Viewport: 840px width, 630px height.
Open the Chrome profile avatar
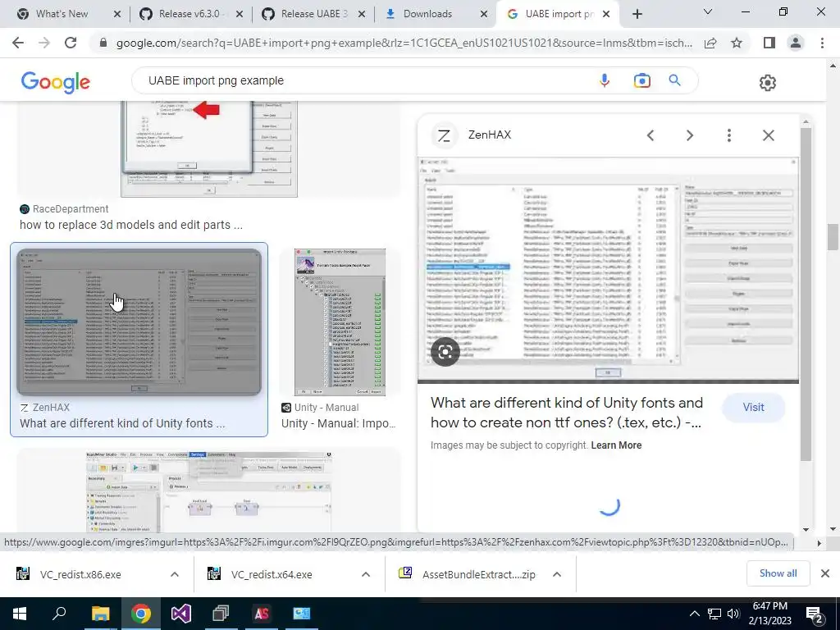tap(796, 43)
